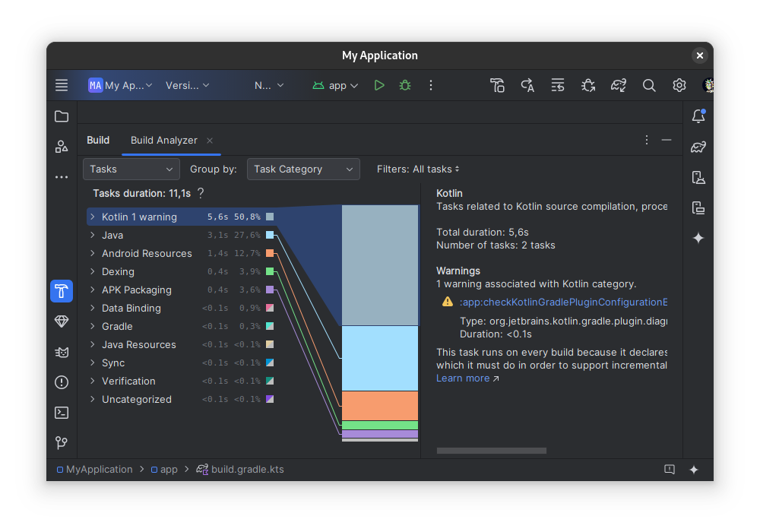Expand the Java category
Viewport: 760px width, 532px height.
pyautogui.click(x=92, y=235)
